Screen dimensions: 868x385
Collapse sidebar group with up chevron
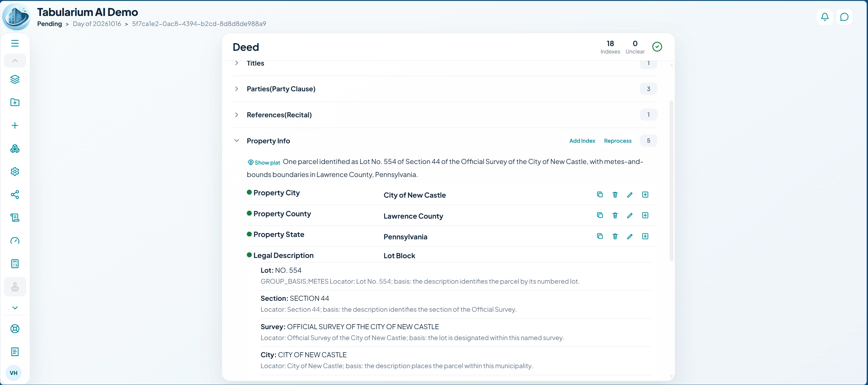point(15,61)
